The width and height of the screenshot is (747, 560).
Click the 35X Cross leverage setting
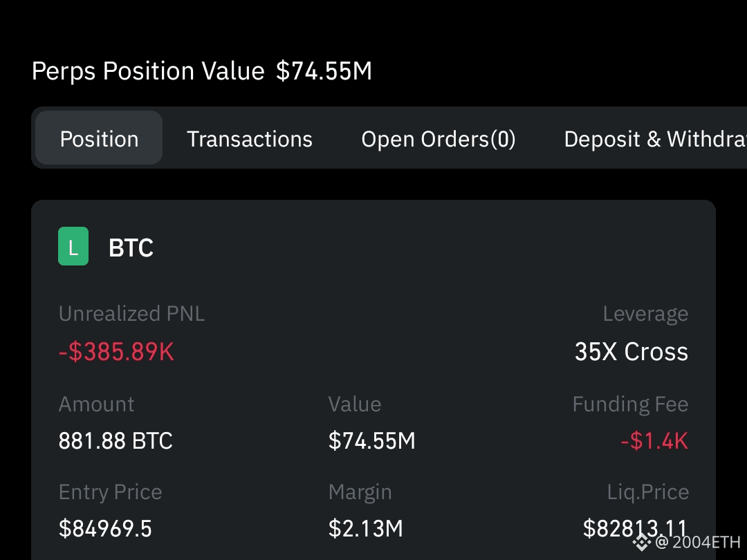point(631,351)
